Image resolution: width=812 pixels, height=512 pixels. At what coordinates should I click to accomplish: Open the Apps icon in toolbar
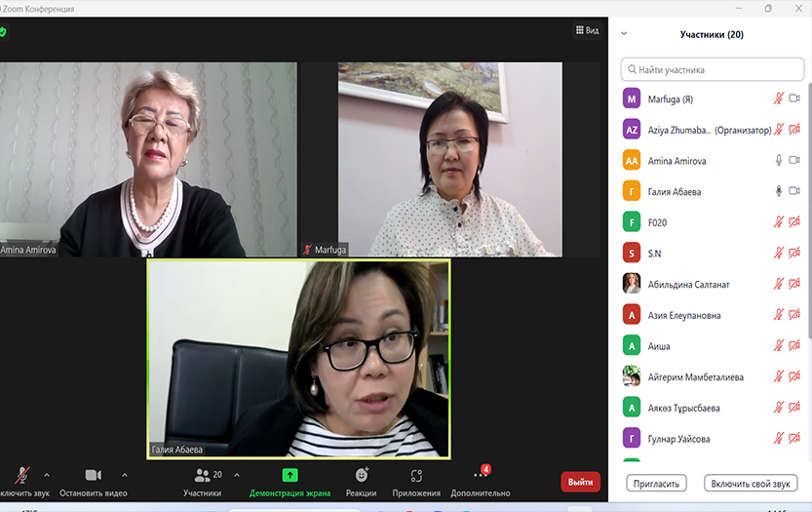click(x=416, y=475)
